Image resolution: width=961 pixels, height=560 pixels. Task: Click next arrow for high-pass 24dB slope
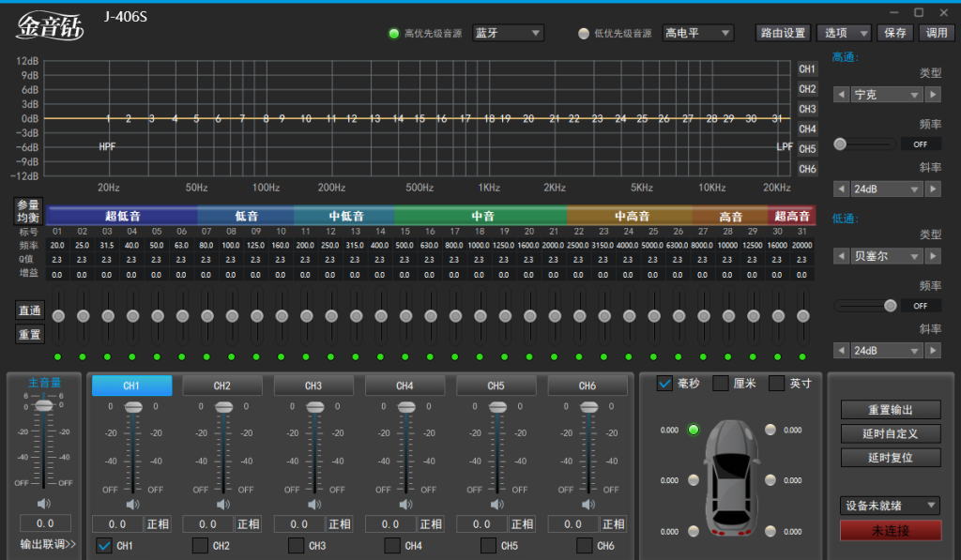click(x=934, y=189)
